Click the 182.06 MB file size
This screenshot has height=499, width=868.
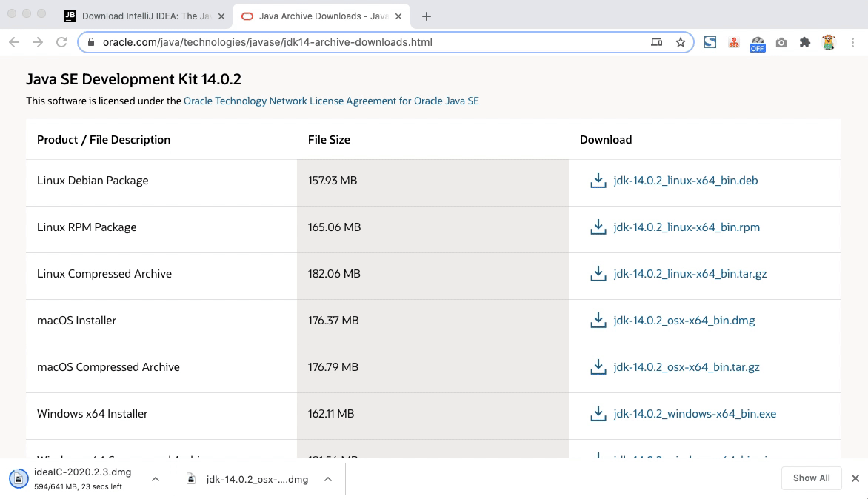[334, 273]
